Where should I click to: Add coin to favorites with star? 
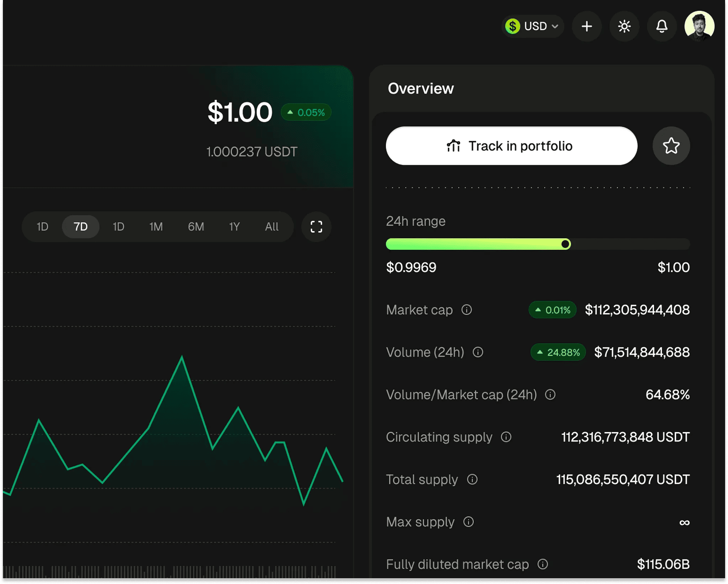pyautogui.click(x=671, y=146)
